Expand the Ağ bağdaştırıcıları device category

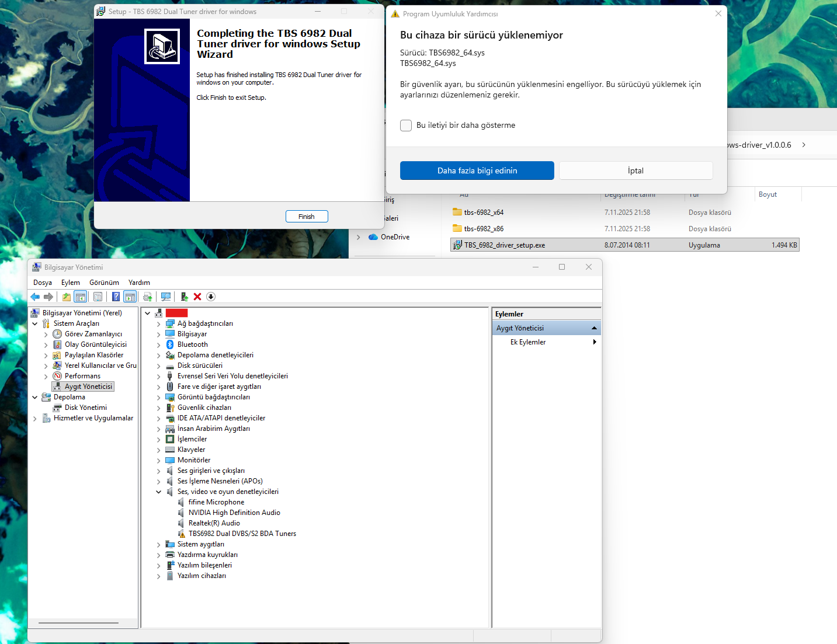coord(158,323)
